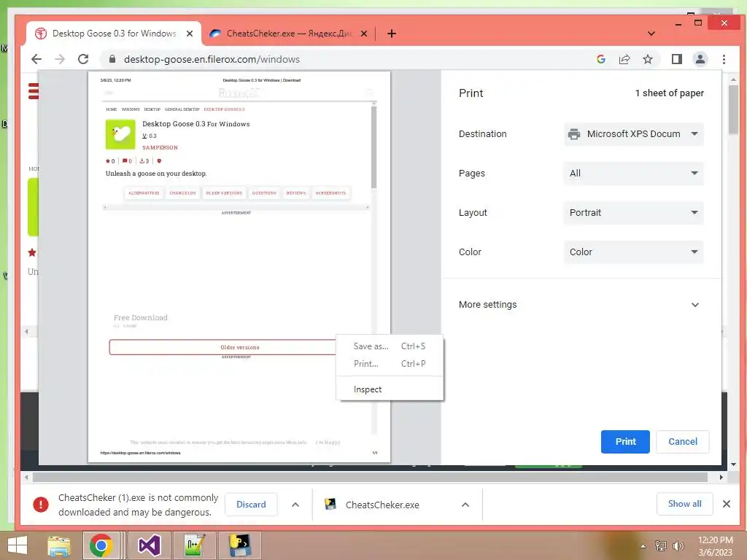Choose Save as... in context menu

pyautogui.click(x=390, y=346)
